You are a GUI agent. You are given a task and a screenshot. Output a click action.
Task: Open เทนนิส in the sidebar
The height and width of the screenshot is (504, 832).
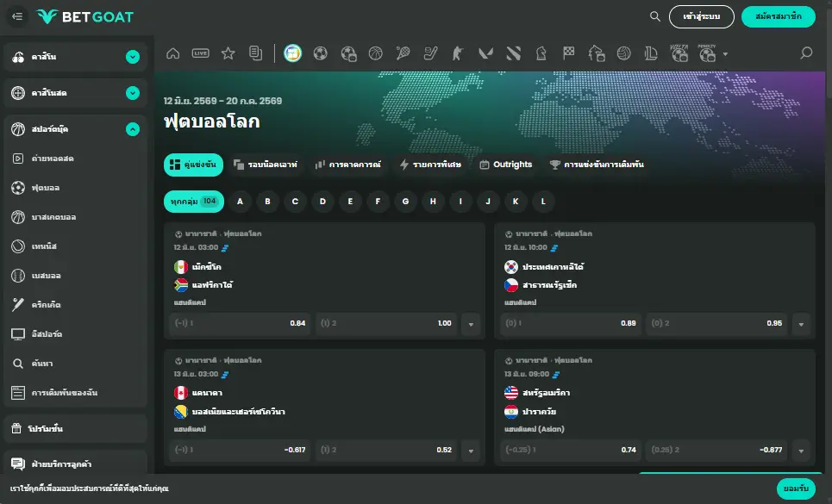pos(75,246)
